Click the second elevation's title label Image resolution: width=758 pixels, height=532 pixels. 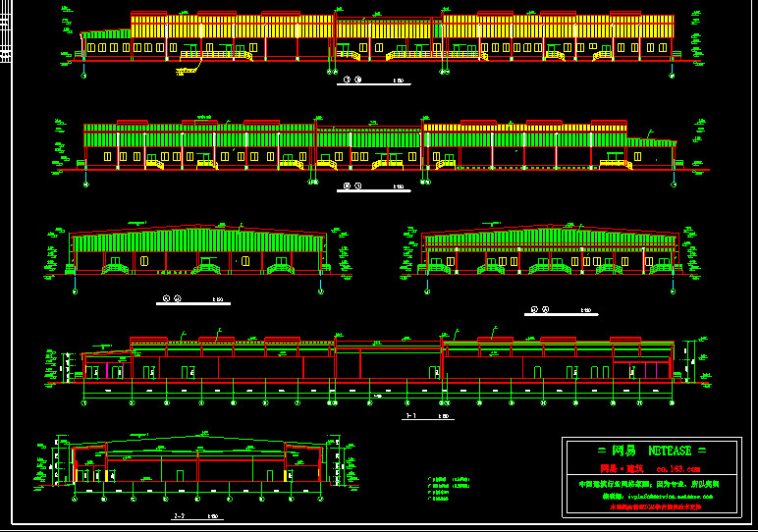click(x=371, y=186)
